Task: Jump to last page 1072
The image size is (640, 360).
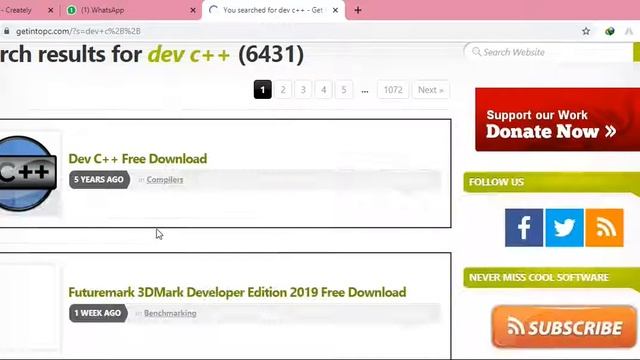Action: pyautogui.click(x=393, y=90)
